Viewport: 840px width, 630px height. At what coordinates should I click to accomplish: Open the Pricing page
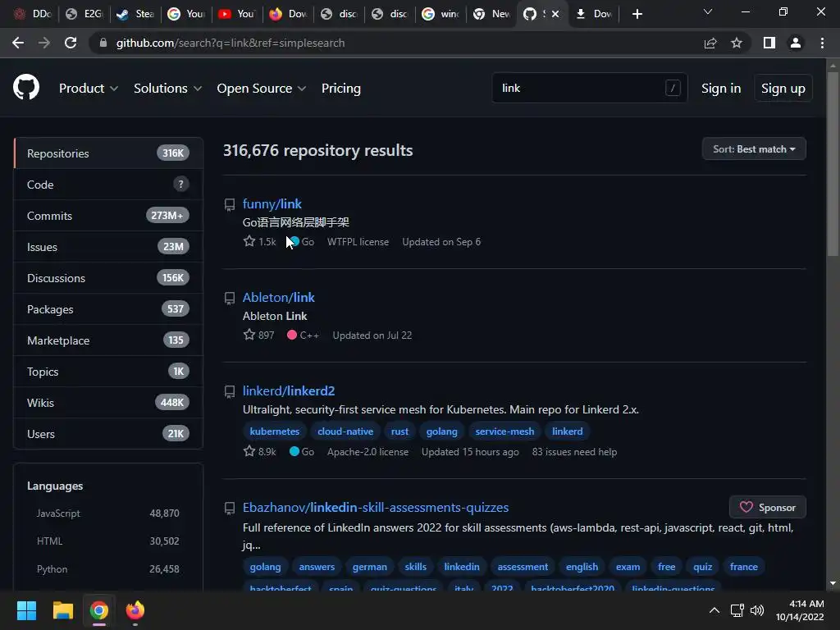340,89
